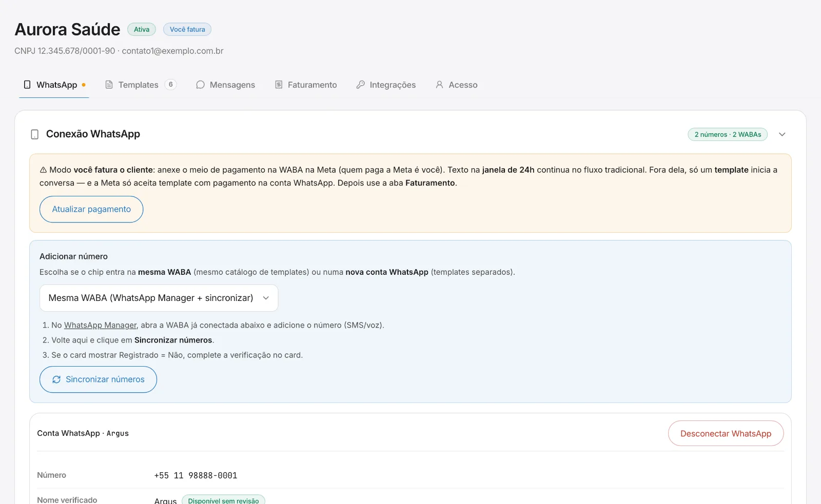Click Sincronizar números button
Screen dimensions: 821x504
[x=98, y=379]
